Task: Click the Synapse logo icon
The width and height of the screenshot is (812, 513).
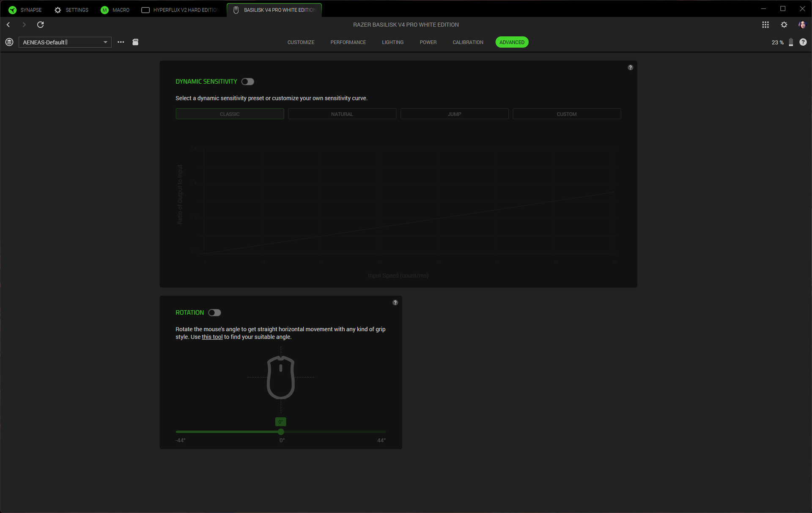Action: pos(12,10)
